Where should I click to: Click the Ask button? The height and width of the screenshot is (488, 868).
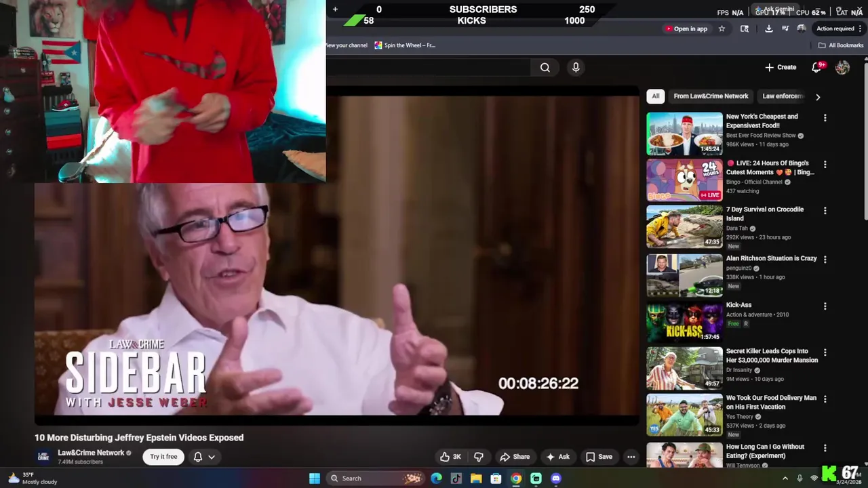tap(557, 457)
